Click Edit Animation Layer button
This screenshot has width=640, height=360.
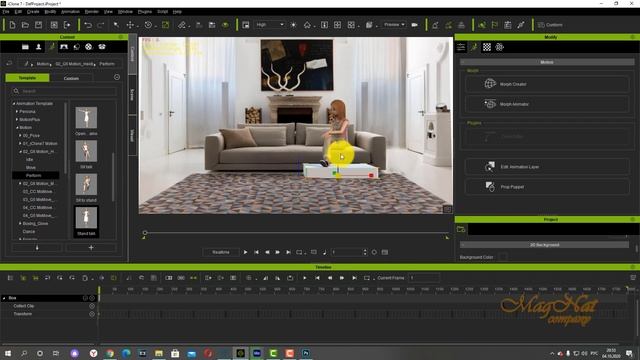click(x=547, y=167)
